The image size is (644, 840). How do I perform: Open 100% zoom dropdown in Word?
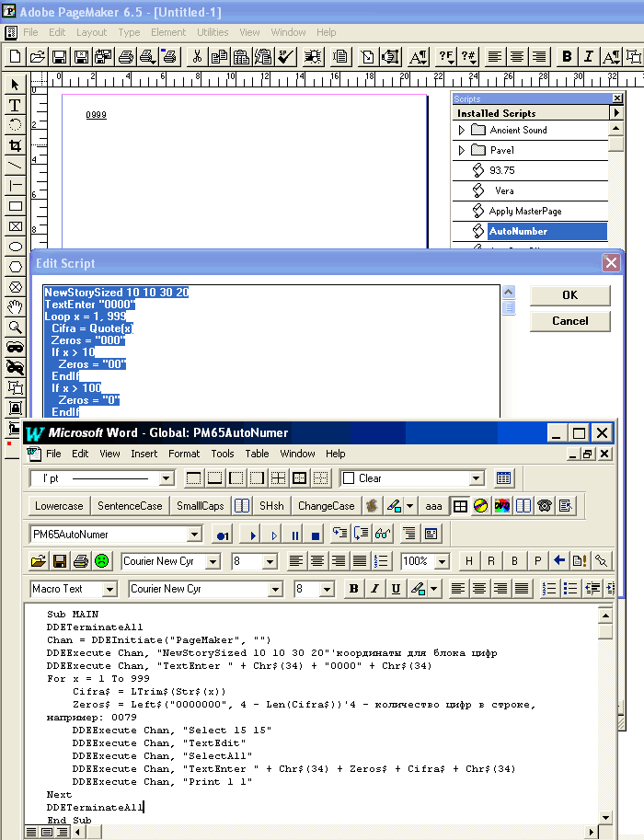(x=442, y=561)
